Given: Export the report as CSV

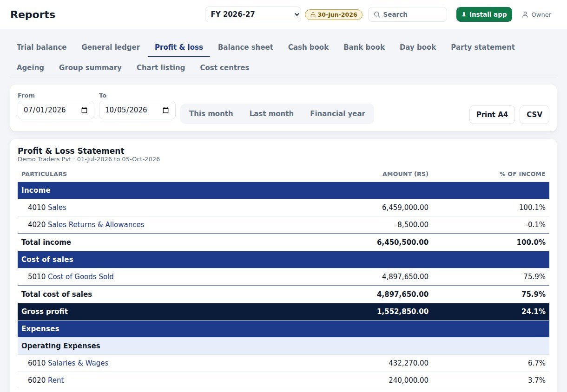Looking at the screenshot, I should coord(534,114).
